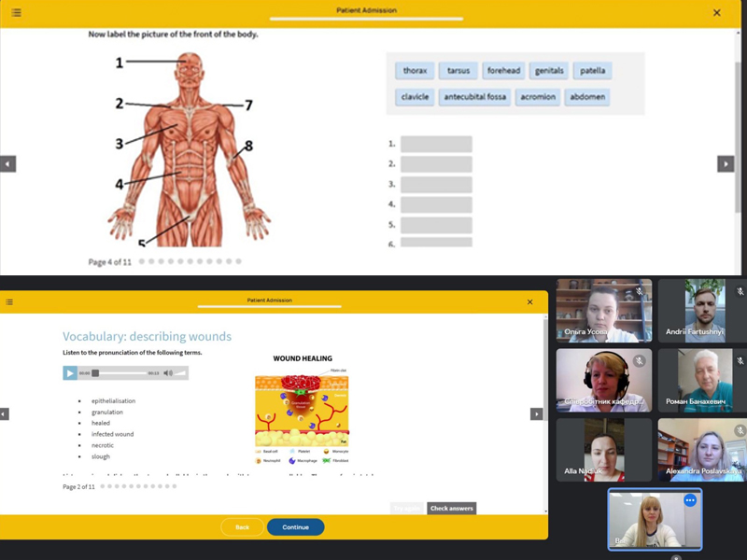Click answer slot number 1

[x=436, y=144]
